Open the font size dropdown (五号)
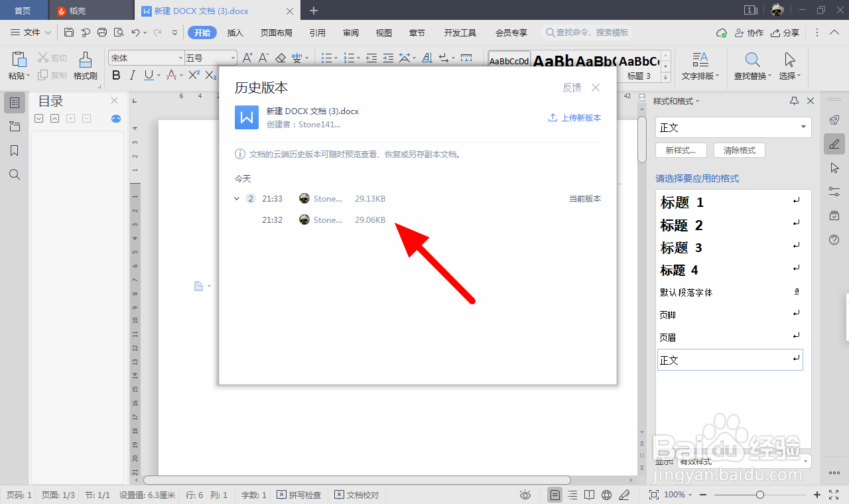The width and height of the screenshot is (849, 504). 233,58
